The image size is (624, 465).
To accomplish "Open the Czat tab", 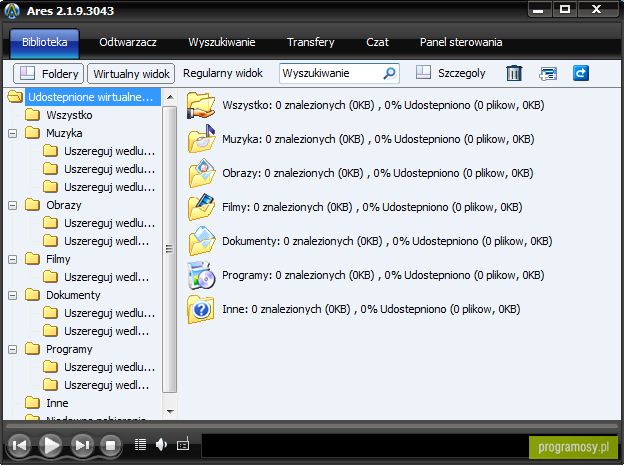I will pos(377,42).
